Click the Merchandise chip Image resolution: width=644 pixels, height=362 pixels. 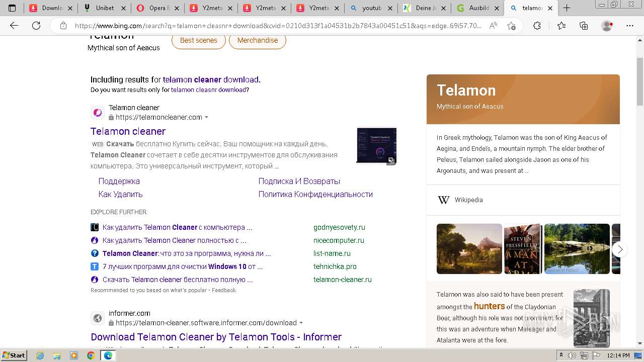258,40
